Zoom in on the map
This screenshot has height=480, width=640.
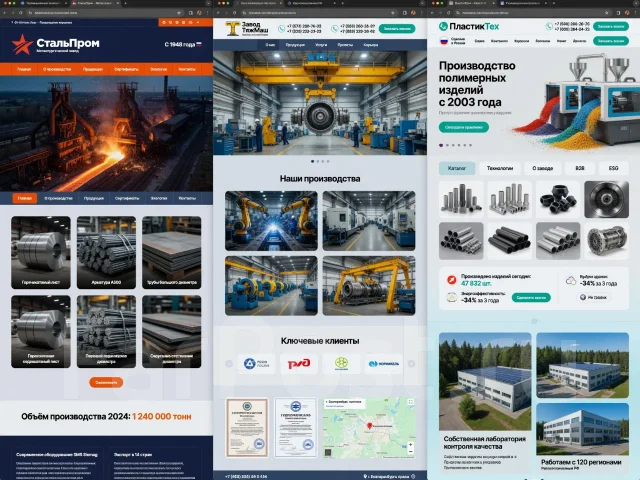(411, 444)
